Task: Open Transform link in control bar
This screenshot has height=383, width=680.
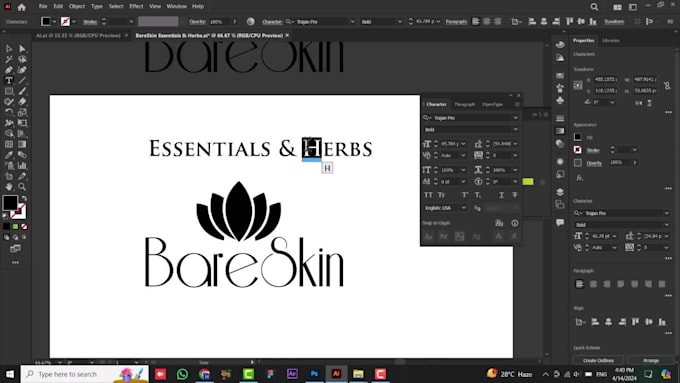Action: [614, 21]
